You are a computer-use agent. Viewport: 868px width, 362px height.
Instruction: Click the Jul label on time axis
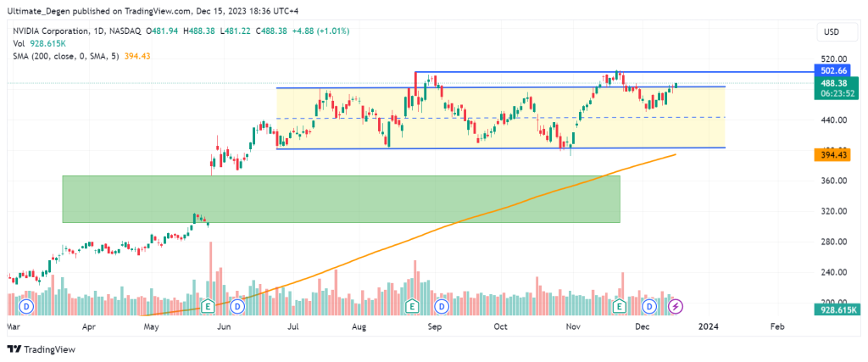tap(293, 326)
